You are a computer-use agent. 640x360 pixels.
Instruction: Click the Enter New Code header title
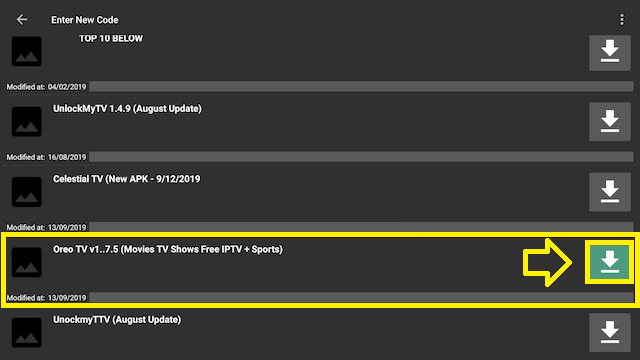click(85, 20)
